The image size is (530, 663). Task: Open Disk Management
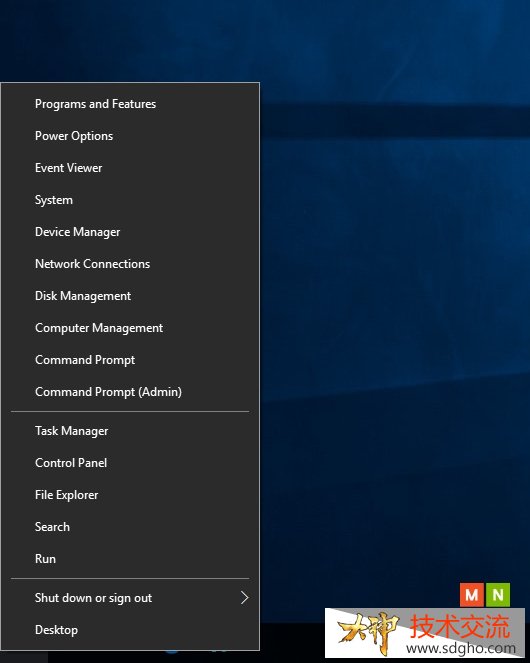[x=130, y=296]
